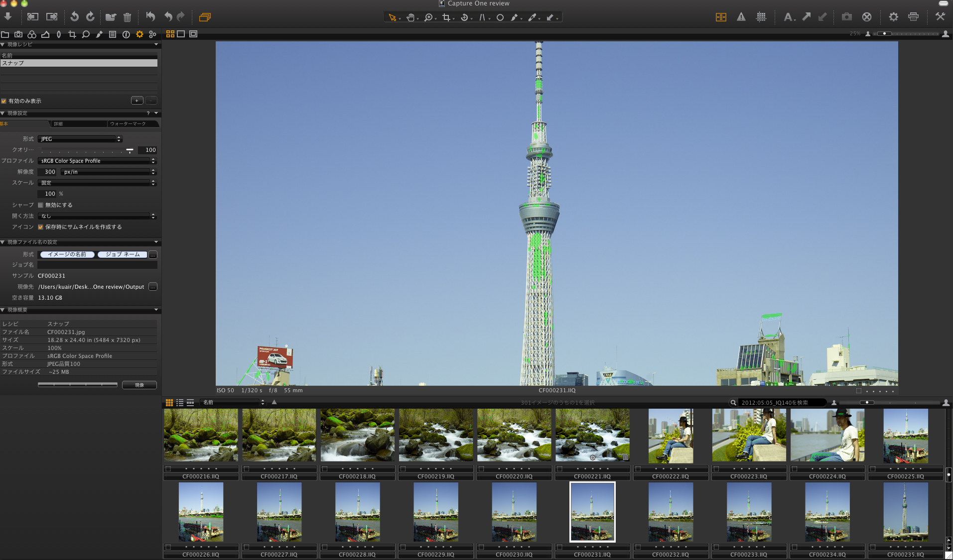Click the 現像 process button
Screen dimensions: 953x560
tap(139, 385)
